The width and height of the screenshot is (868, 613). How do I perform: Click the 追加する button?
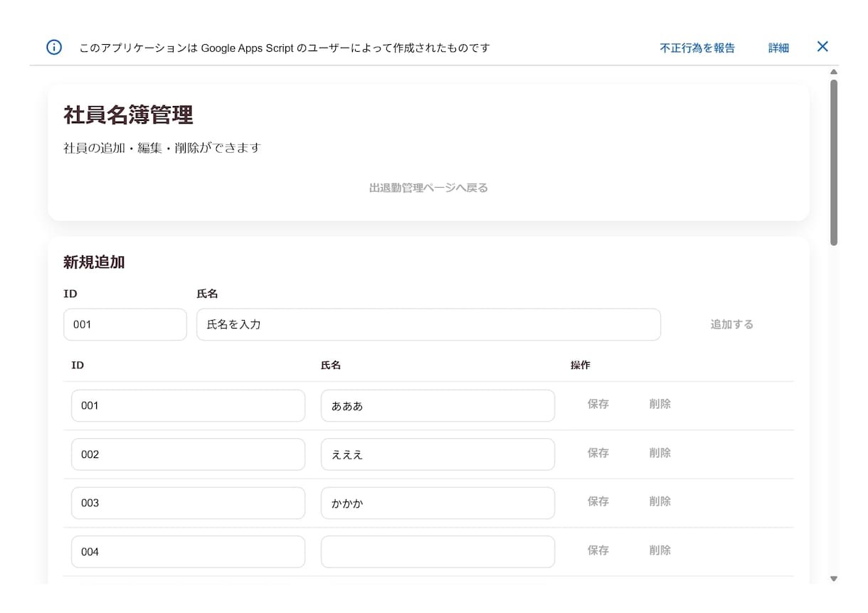coord(731,324)
